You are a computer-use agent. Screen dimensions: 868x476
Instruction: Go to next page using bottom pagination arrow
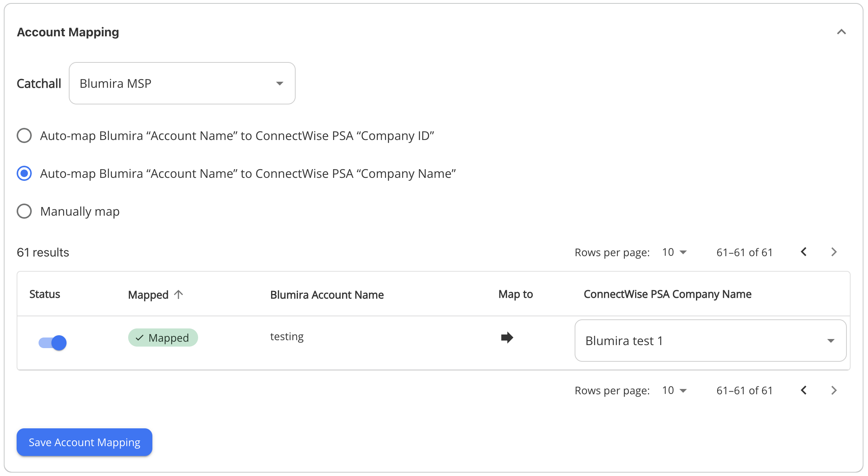(x=834, y=390)
